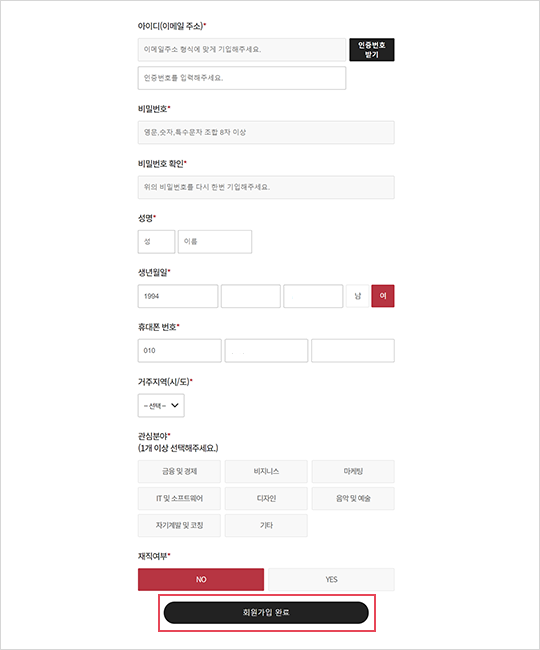Viewport: 540px width, 650px height.
Task: Toggle 금융 및 경제 interest
Action: (x=179, y=471)
